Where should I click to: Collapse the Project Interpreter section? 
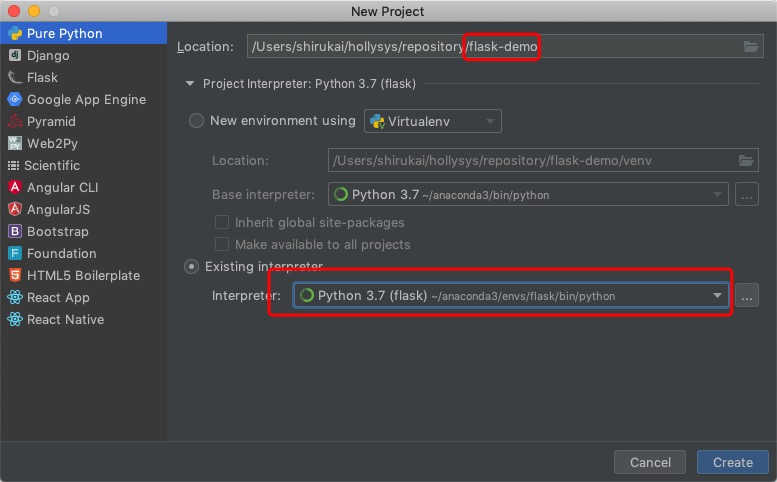click(x=190, y=84)
